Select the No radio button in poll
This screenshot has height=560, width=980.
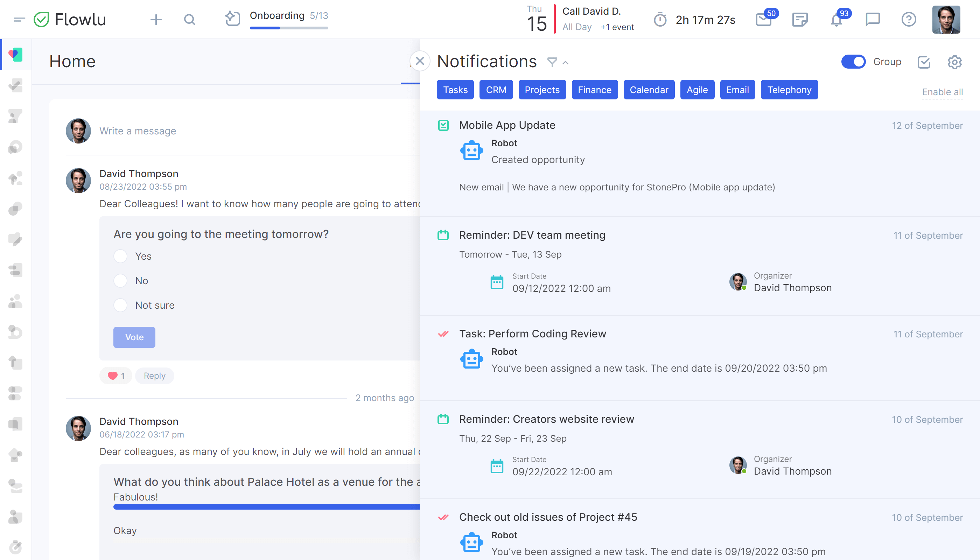point(120,280)
